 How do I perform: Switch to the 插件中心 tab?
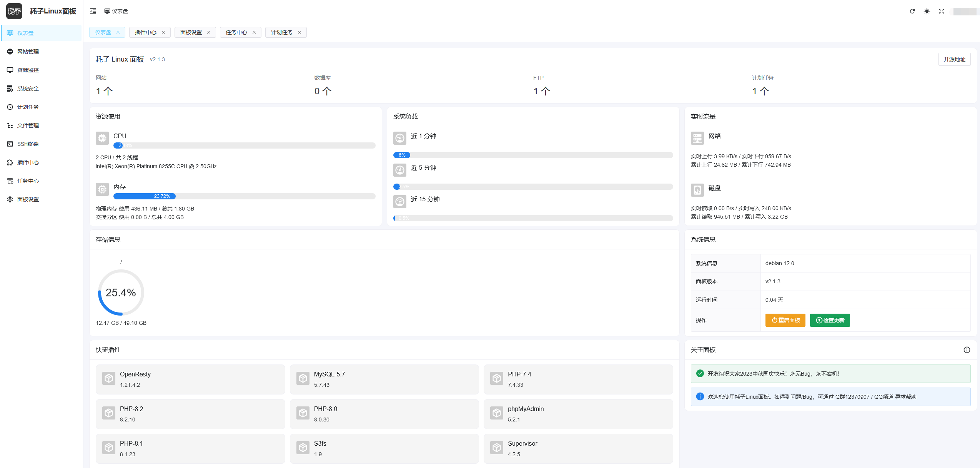145,32
